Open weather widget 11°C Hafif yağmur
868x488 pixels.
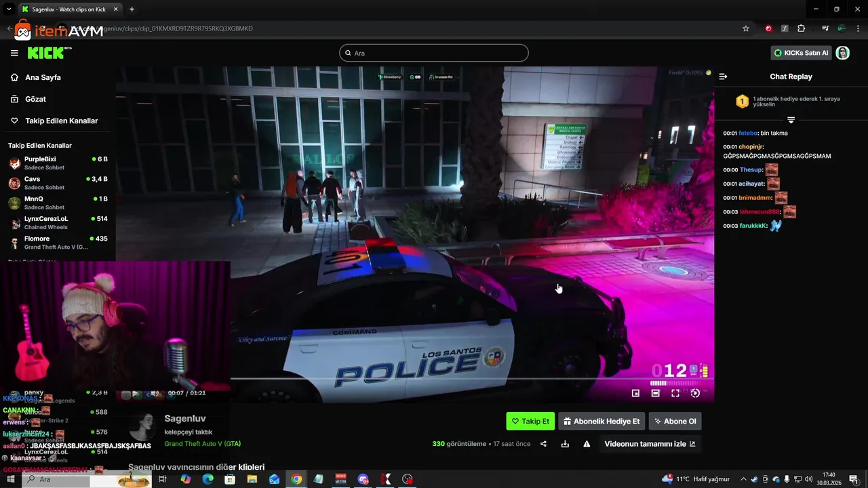point(696,479)
